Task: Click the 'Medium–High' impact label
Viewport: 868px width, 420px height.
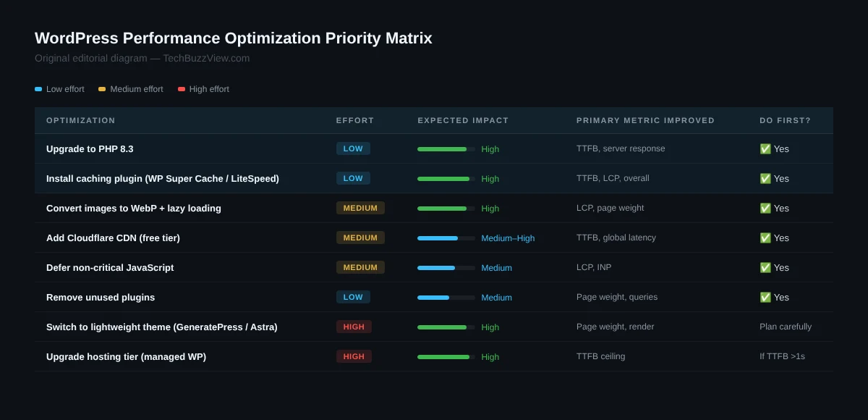Action: pyautogui.click(x=508, y=238)
